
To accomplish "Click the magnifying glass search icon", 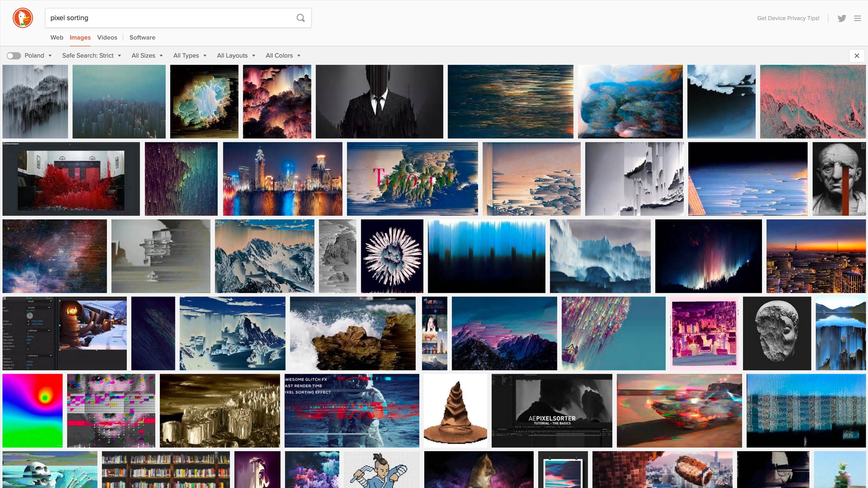I will point(300,18).
